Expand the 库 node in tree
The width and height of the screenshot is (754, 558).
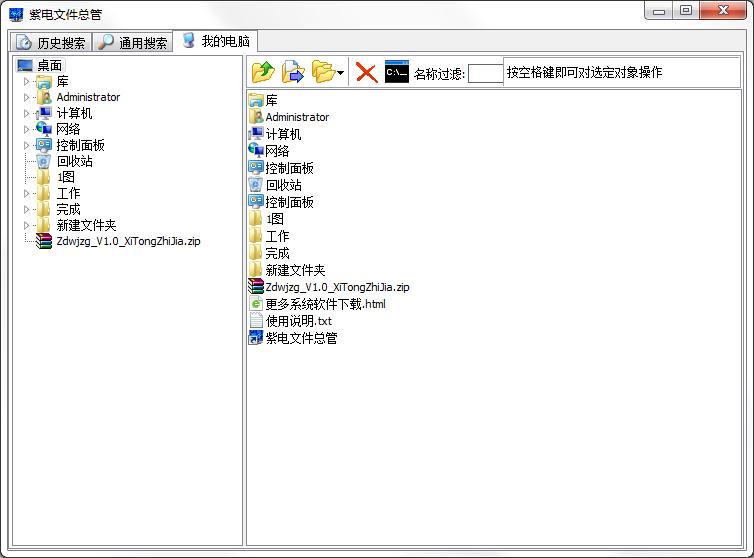(x=27, y=82)
